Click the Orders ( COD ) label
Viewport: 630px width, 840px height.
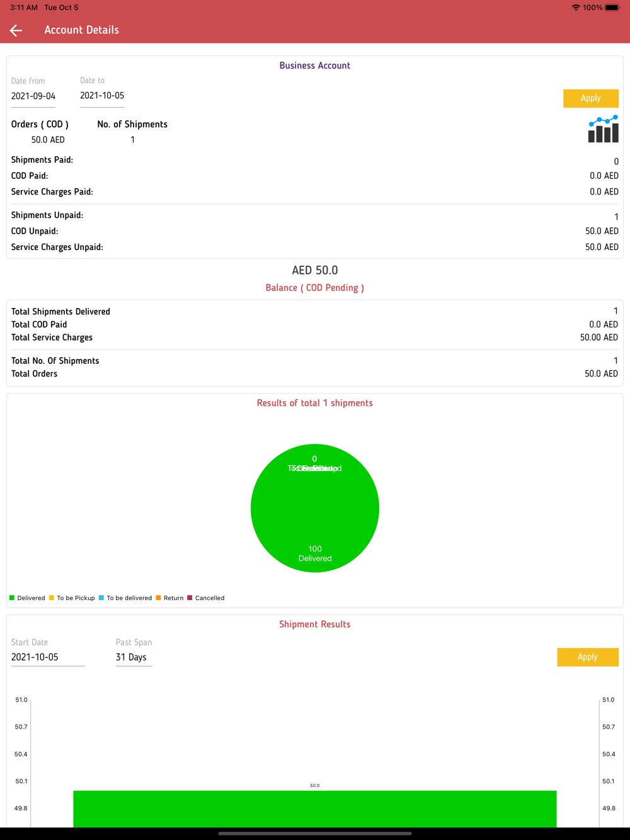pos(40,124)
